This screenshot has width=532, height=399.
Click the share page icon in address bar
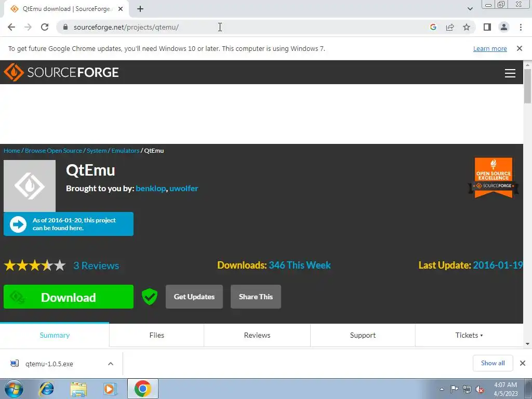pos(450,27)
